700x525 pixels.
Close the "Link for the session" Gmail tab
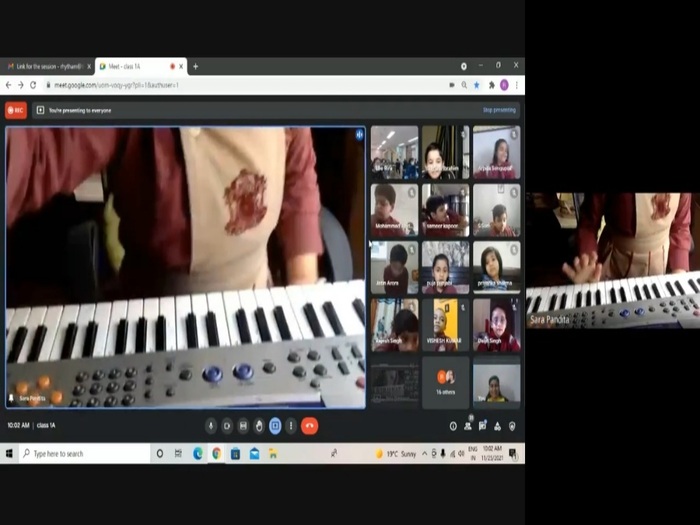pos(89,67)
